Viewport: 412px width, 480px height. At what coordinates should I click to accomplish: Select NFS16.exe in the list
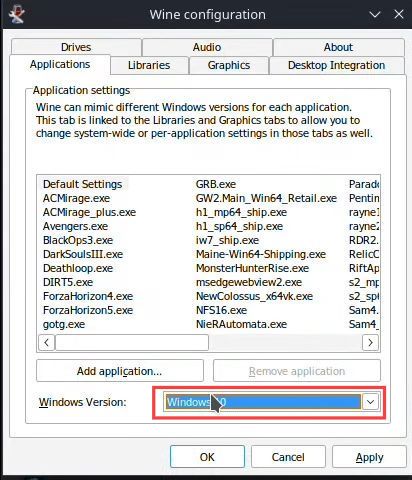click(x=221, y=310)
